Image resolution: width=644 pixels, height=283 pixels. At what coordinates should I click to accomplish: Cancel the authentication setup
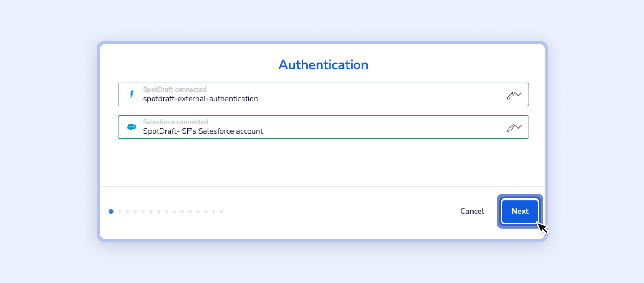click(472, 211)
